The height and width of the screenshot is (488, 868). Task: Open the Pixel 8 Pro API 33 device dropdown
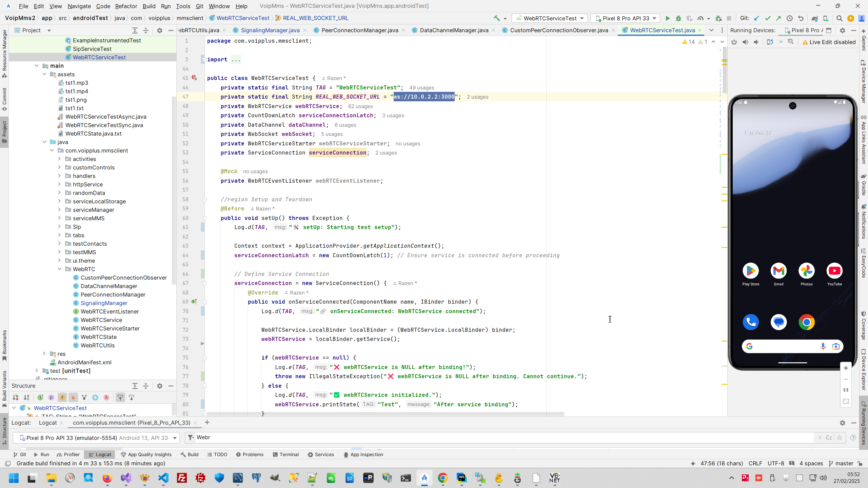(626, 18)
